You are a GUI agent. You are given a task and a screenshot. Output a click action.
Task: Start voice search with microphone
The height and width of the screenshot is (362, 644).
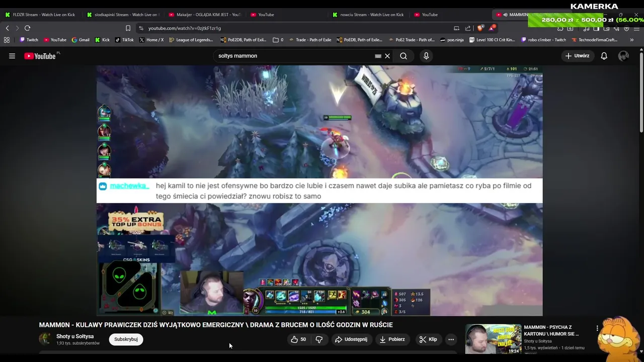426,56
